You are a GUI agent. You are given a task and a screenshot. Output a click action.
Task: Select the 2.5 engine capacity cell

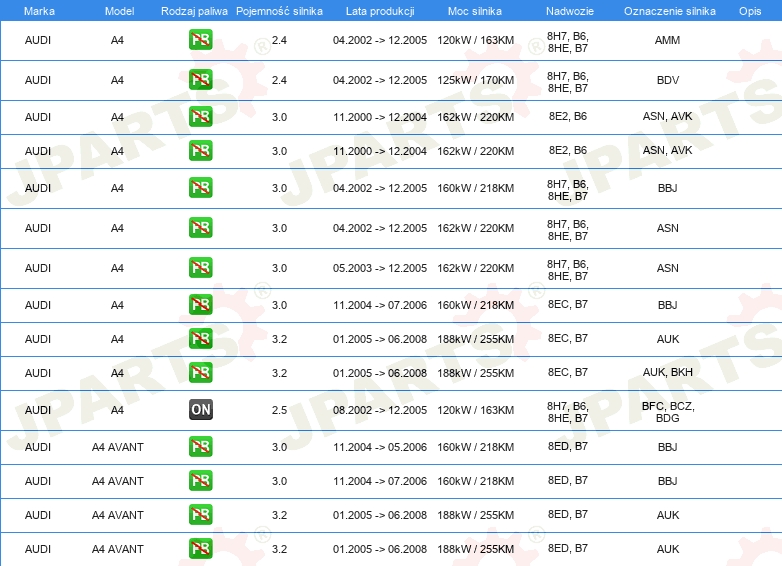(279, 410)
